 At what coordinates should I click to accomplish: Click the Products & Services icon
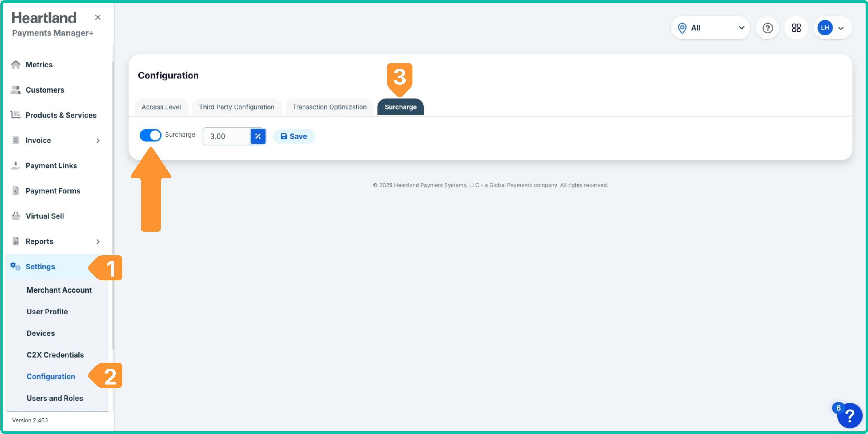(16, 115)
